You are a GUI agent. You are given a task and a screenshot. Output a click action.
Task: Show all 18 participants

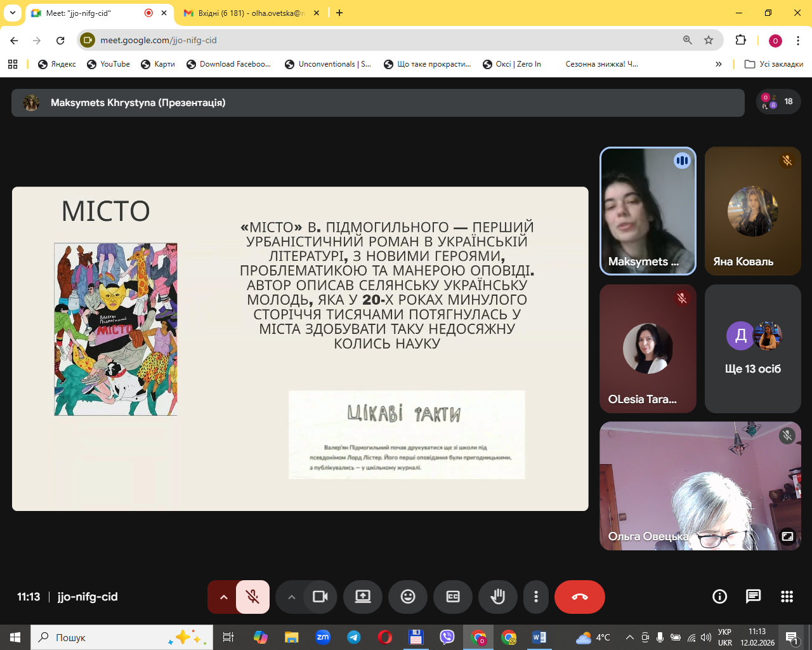pos(778,102)
